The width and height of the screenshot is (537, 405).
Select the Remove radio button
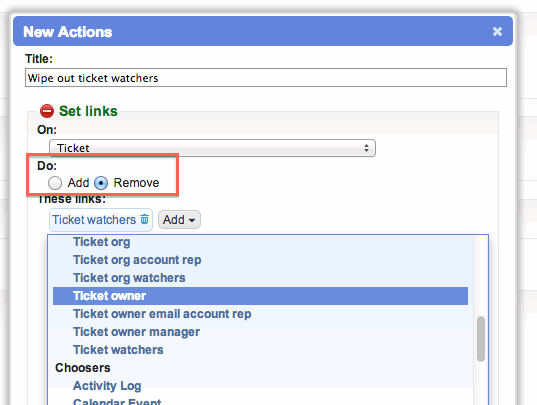(x=101, y=183)
